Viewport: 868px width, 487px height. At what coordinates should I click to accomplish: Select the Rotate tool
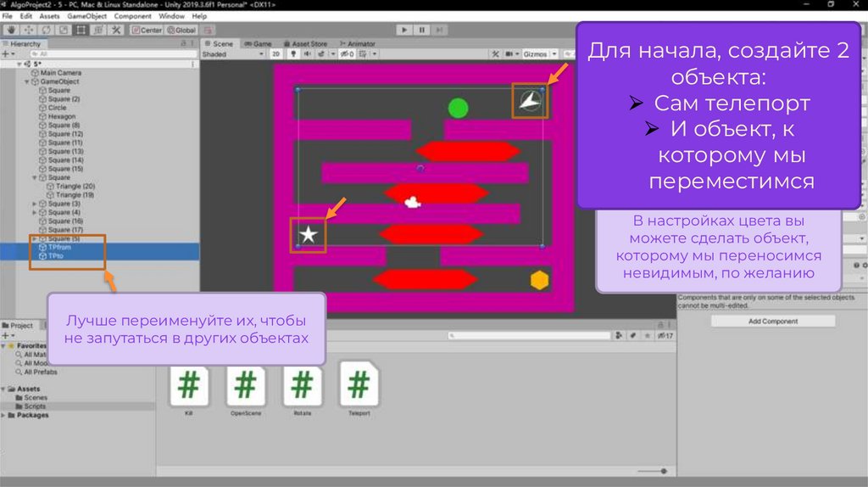[46, 30]
